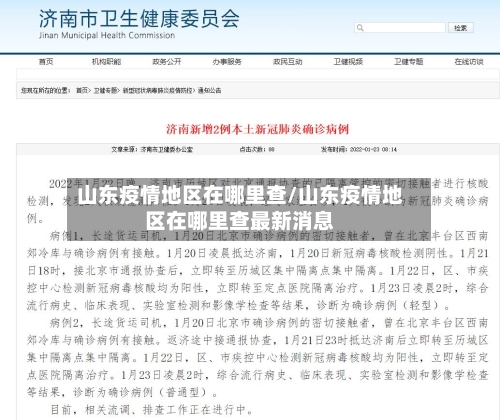
Task: Open the 首页 navigation menu item
Action: point(46,62)
